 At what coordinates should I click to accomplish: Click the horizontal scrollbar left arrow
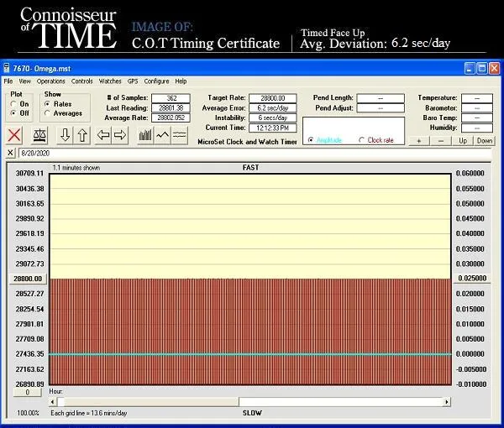[53, 402]
